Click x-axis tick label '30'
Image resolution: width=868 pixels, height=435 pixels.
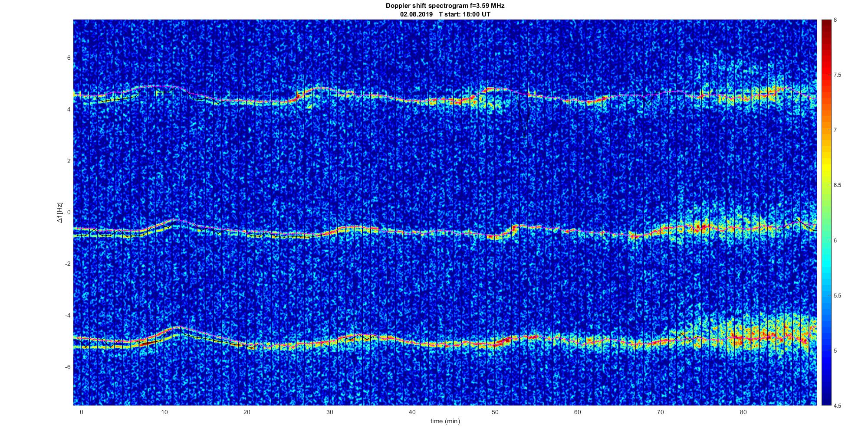point(330,412)
